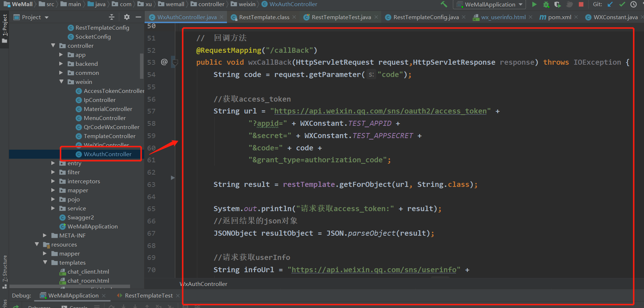Screen dimensions: 644x308
Task: Run with coverage using the shield icon
Action: pyautogui.click(x=558, y=4)
